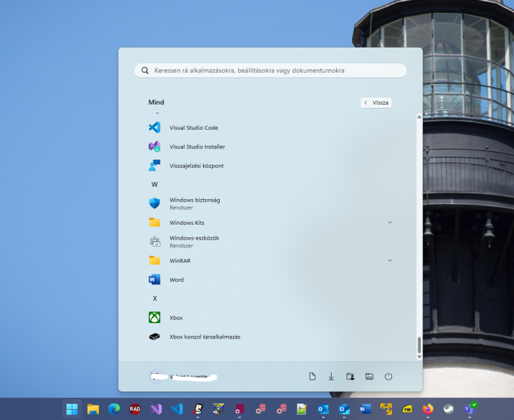Expand the WinRAR folder chevron
The height and width of the screenshot is (420, 514).
pos(390,261)
